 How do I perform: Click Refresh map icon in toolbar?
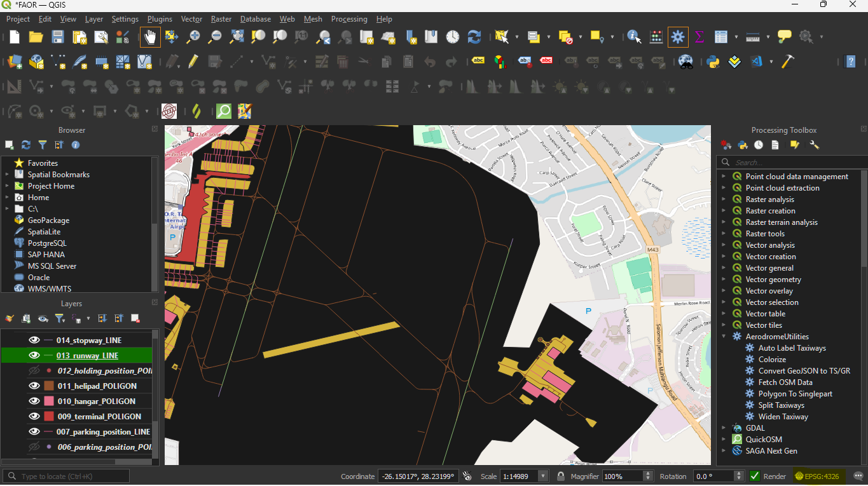(x=474, y=37)
